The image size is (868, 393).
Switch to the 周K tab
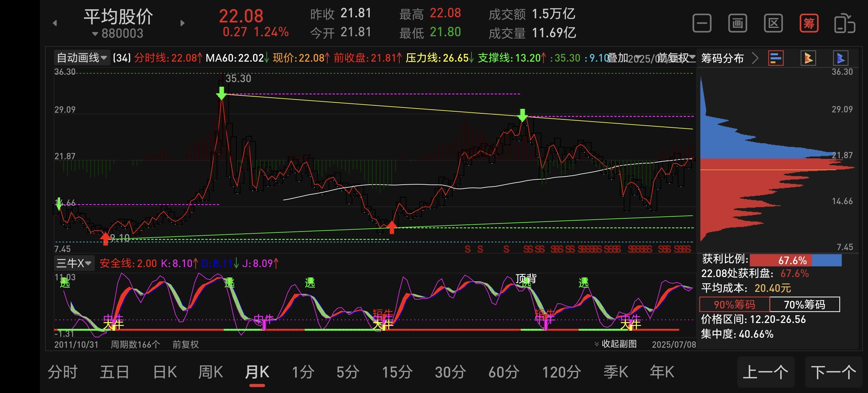point(211,372)
